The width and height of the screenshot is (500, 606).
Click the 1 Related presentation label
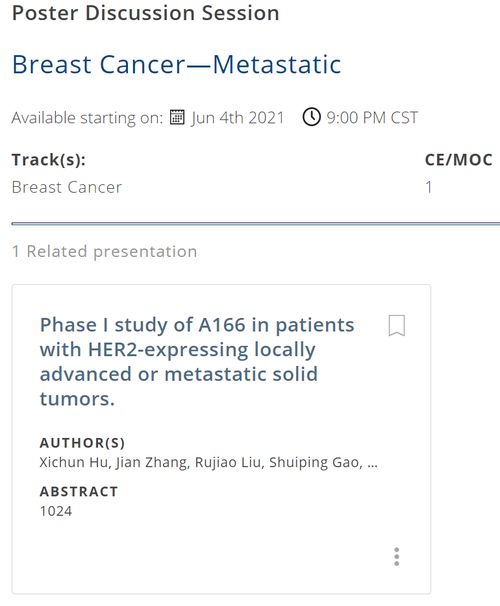pyautogui.click(x=104, y=252)
